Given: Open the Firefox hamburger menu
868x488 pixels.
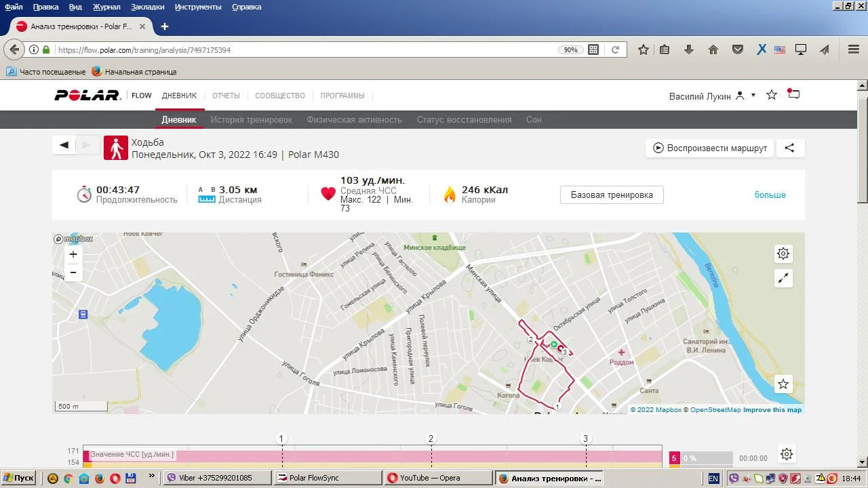Looking at the screenshot, I should [854, 49].
